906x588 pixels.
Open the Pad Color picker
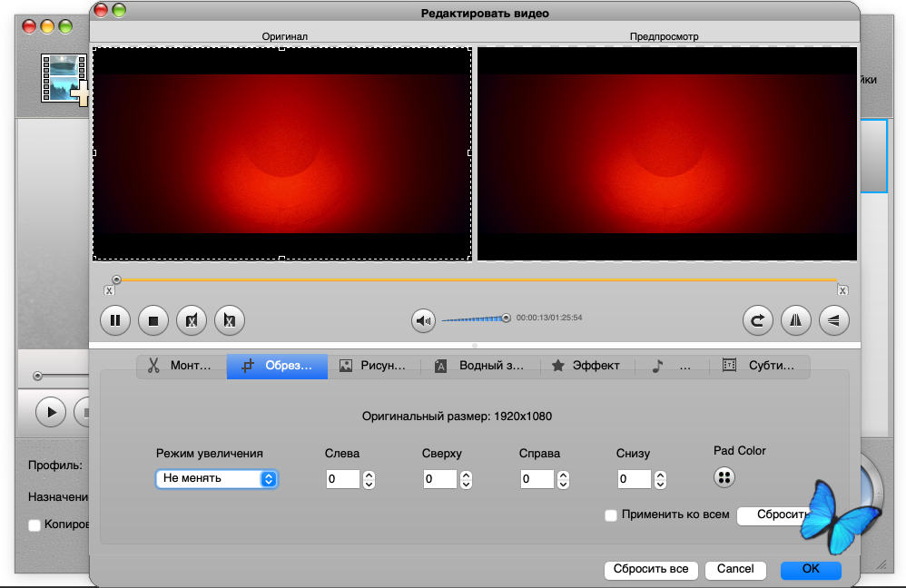coord(724,476)
